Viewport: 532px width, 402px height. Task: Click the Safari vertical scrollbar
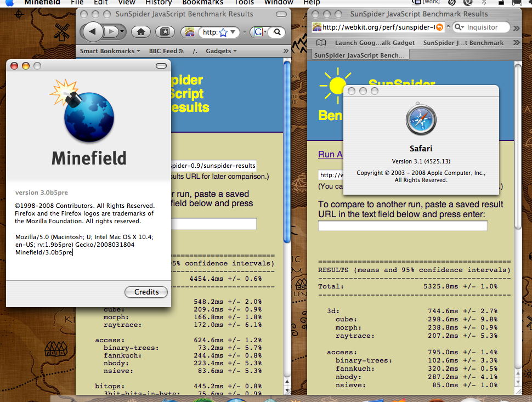point(518,148)
